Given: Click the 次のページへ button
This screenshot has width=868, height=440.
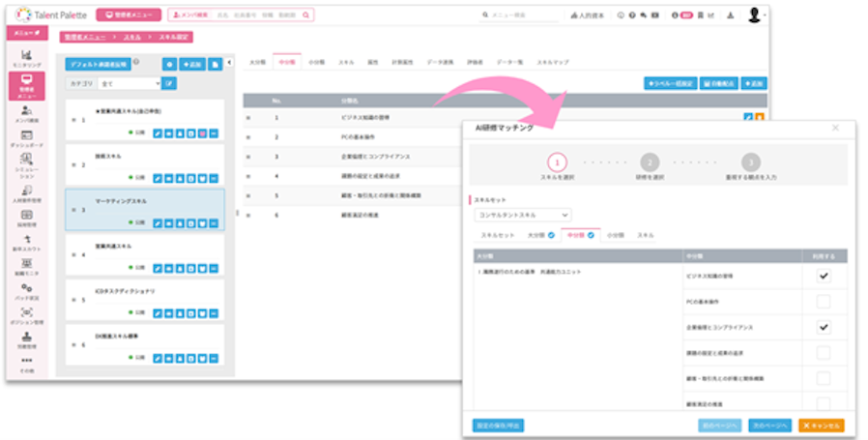Looking at the screenshot, I should 769,425.
